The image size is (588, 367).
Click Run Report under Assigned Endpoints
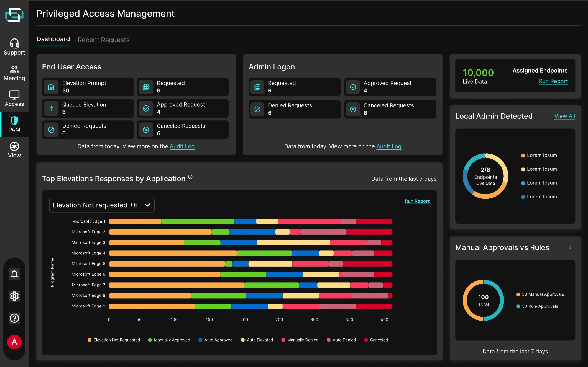click(x=553, y=81)
